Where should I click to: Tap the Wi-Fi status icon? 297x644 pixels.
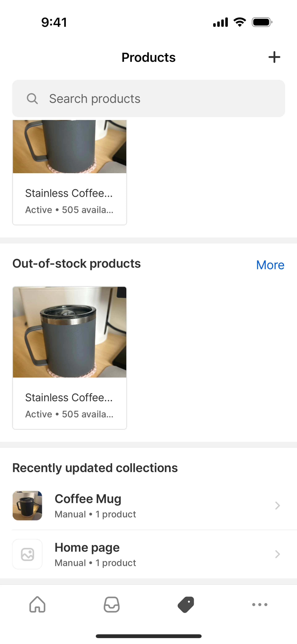pos(239,22)
